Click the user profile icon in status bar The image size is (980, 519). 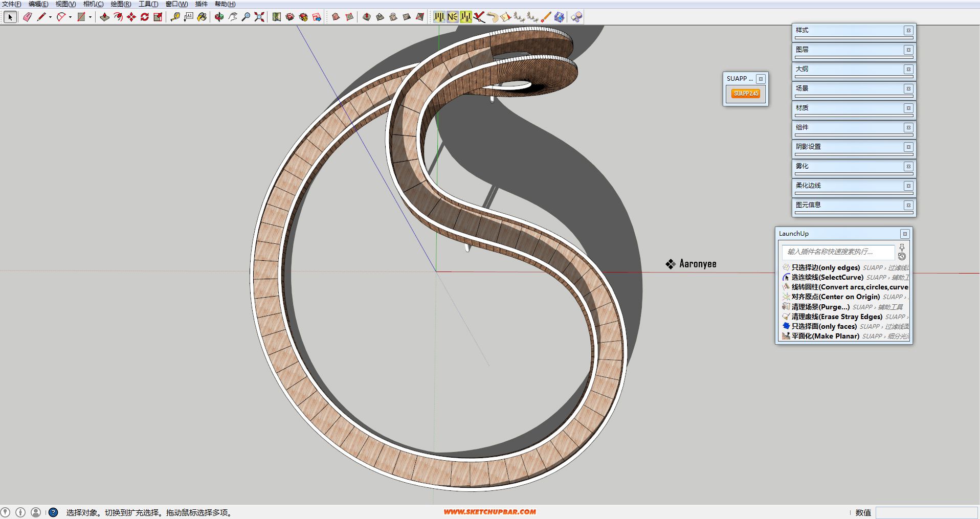(36, 512)
